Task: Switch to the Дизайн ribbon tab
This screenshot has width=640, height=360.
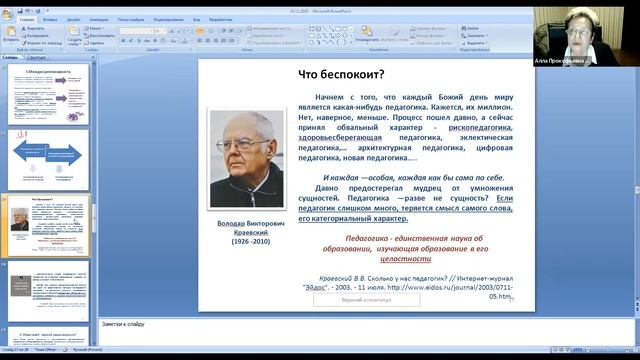Action: [73, 20]
